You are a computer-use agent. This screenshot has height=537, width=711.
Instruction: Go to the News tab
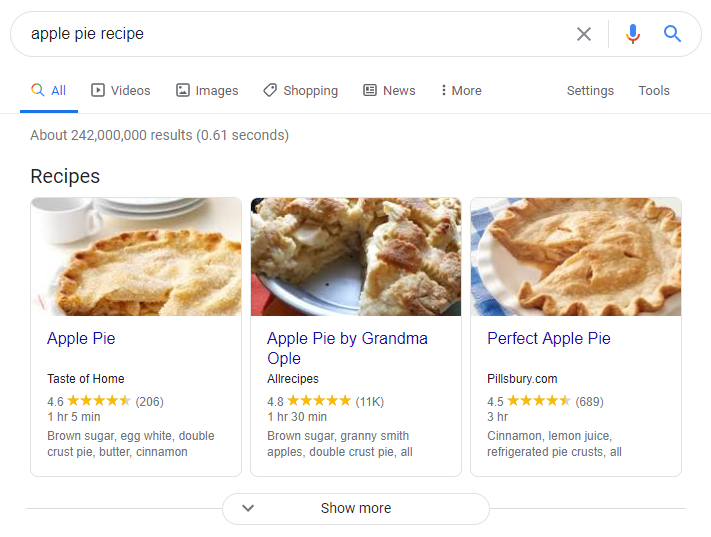pyautogui.click(x=389, y=90)
